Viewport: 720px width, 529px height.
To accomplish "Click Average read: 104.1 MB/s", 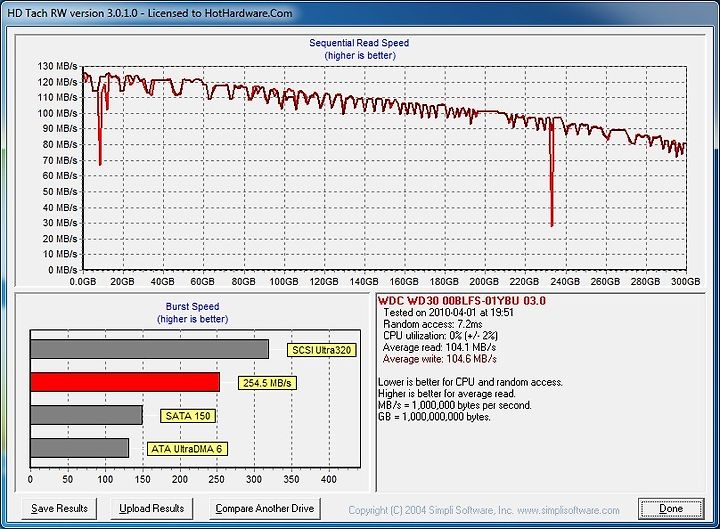I will [439, 347].
